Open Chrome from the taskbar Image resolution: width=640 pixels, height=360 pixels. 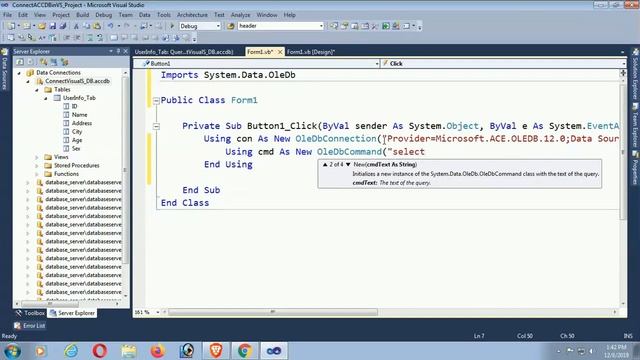coord(245,351)
